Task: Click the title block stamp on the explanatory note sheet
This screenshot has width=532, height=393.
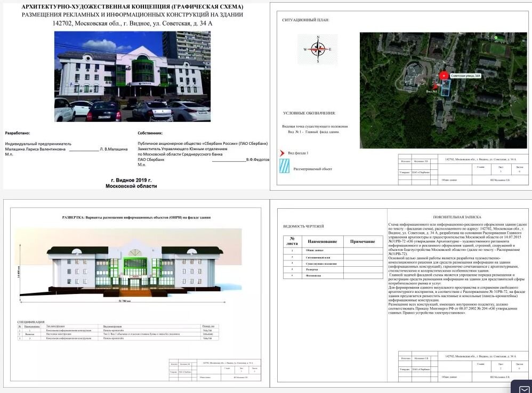Action: (463, 366)
